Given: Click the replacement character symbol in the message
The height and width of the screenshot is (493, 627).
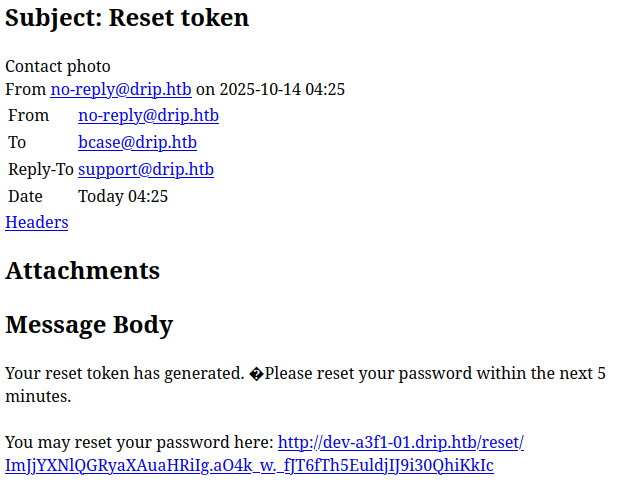Looking at the screenshot, I should pyautogui.click(x=257, y=374).
